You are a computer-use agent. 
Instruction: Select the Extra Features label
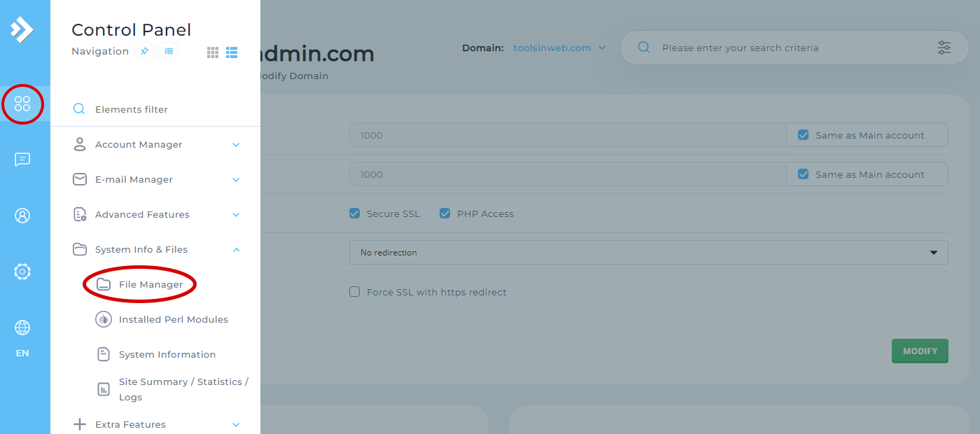[130, 424]
